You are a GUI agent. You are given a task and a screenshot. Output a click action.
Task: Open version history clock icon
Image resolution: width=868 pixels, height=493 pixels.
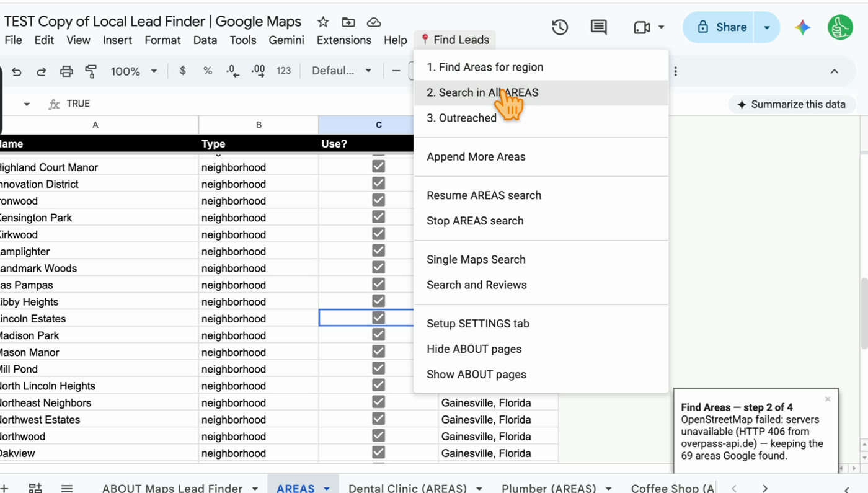pos(560,27)
